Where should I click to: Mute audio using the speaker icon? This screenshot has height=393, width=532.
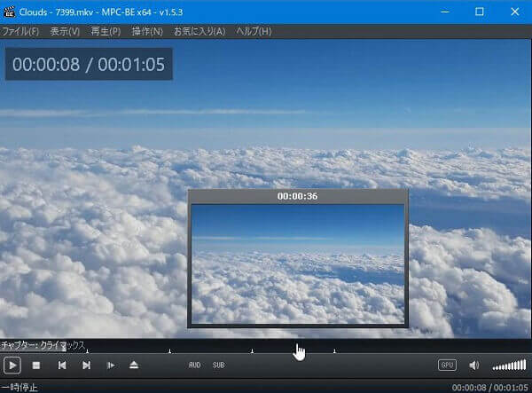pos(473,365)
